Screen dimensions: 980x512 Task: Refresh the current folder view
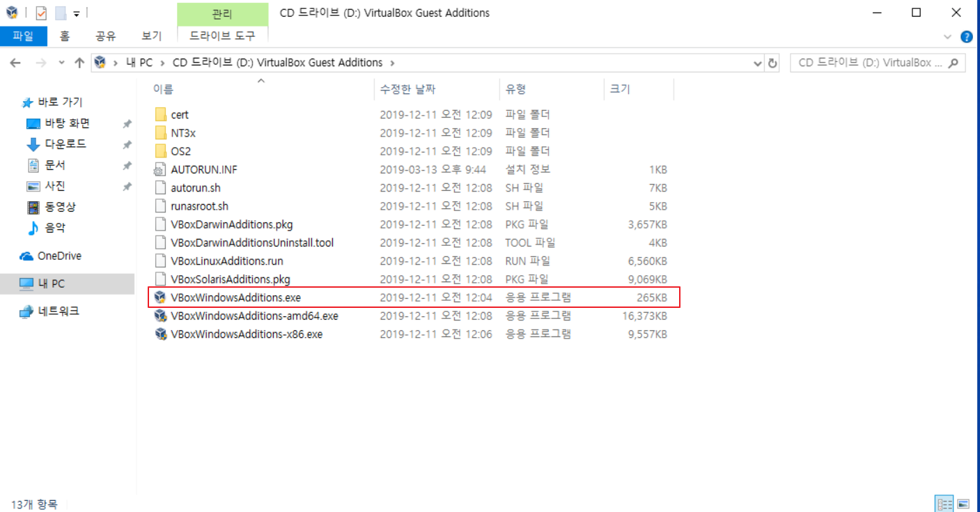point(772,63)
